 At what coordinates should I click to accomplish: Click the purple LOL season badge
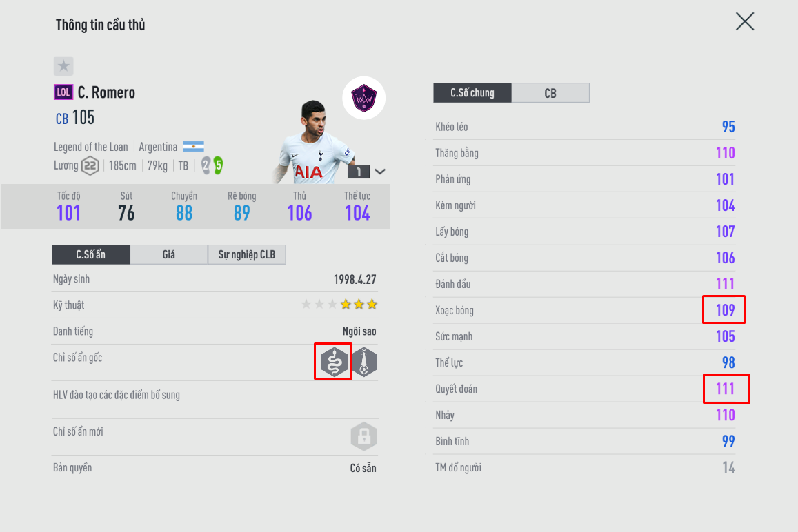pyautogui.click(x=63, y=92)
